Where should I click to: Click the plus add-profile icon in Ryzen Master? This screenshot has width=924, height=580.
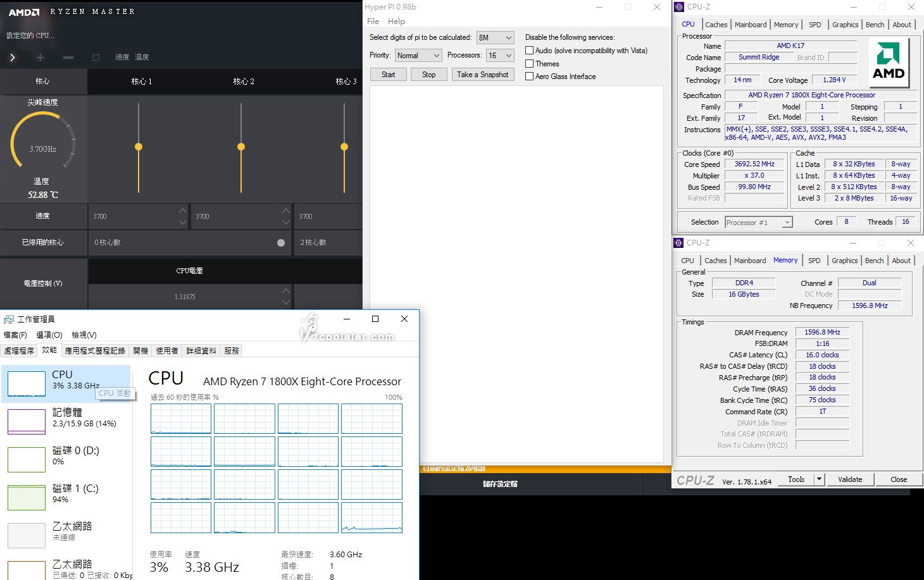pyautogui.click(x=41, y=58)
